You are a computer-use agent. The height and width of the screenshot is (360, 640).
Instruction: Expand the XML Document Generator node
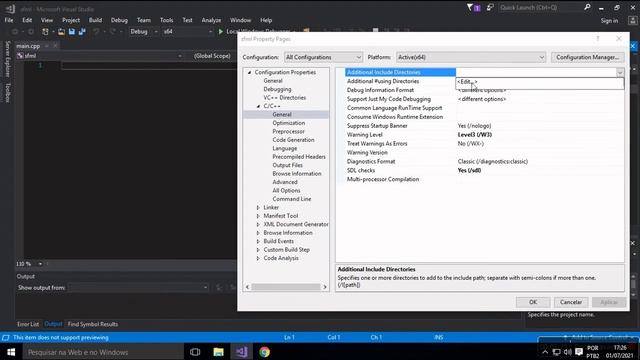tap(258, 224)
